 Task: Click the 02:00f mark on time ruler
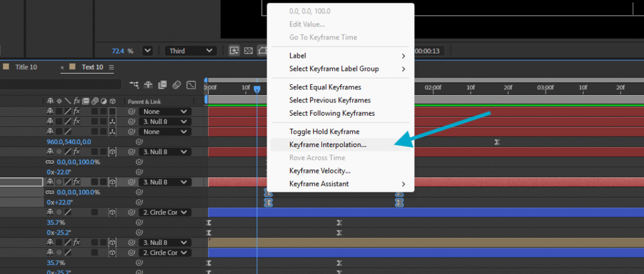[433, 87]
